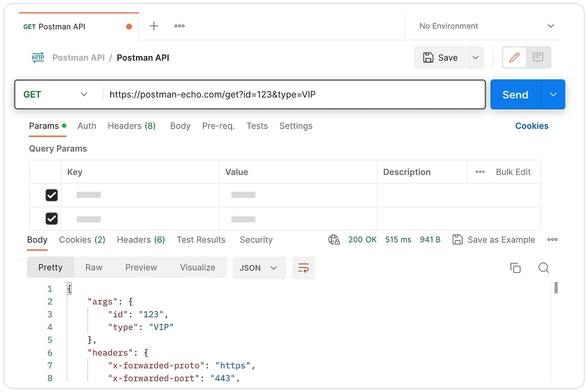Search the response with magnifier icon
Image resolution: width=588 pixels, height=392 pixels.
(543, 268)
